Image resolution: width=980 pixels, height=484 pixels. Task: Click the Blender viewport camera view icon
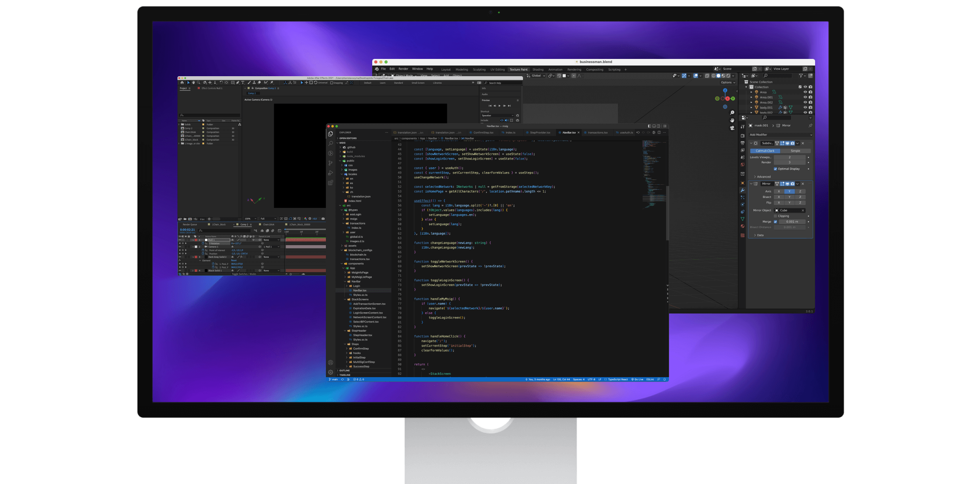pyautogui.click(x=732, y=128)
